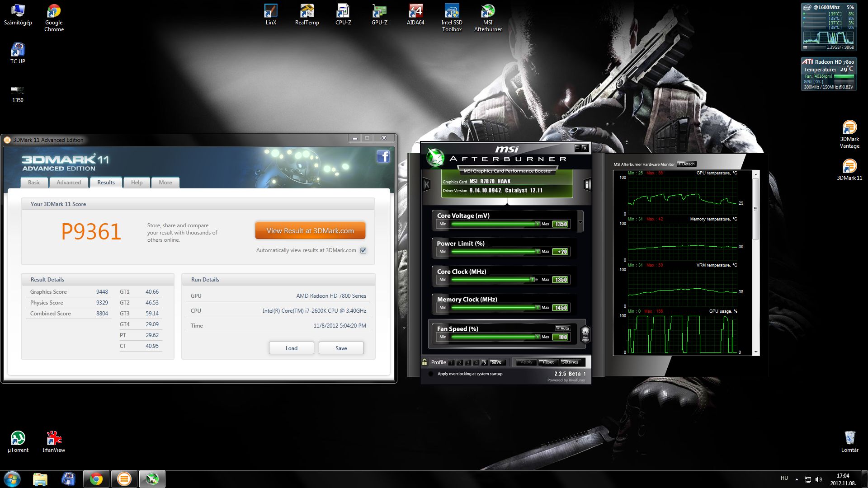
Task: Select the TC UP desktop icon
Action: [x=18, y=53]
